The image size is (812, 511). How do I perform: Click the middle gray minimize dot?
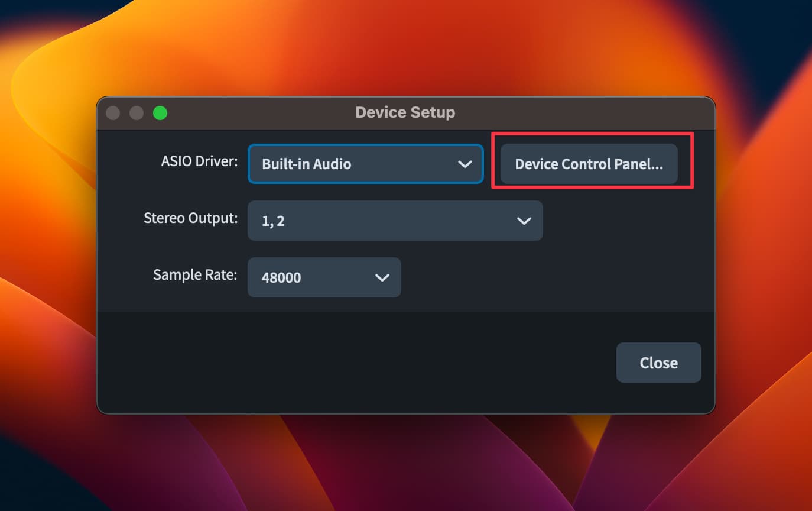tap(137, 112)
